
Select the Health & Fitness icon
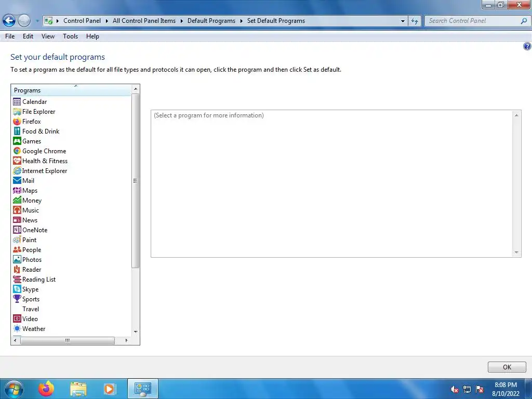(17, 161)
